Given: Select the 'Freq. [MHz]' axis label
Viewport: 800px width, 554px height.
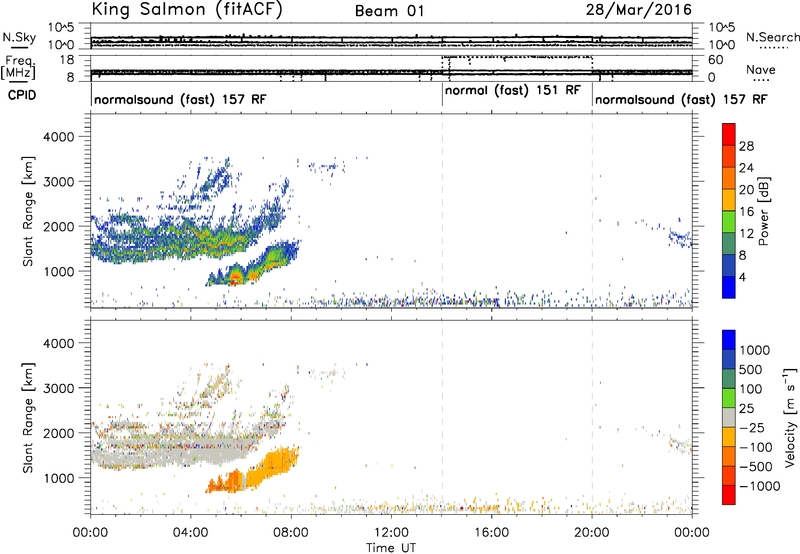Looking at the screenshot, I should pyautogui.click(x=18, y=68).
